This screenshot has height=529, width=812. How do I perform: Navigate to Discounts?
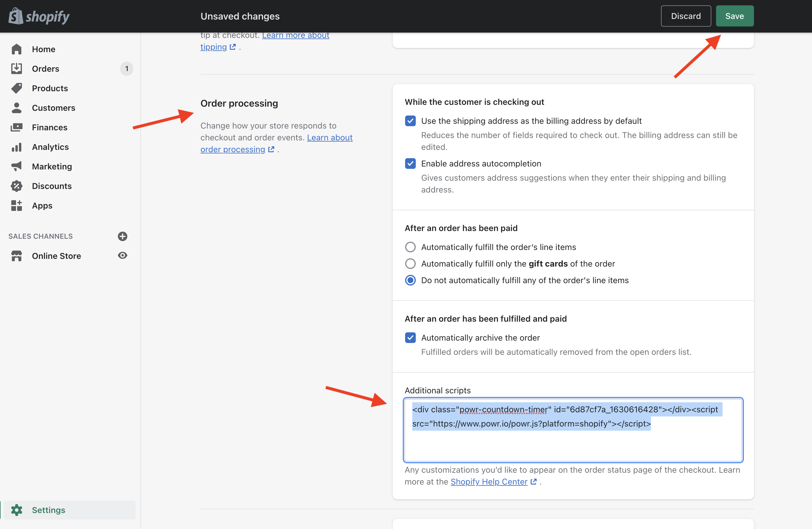pos(52,186)
